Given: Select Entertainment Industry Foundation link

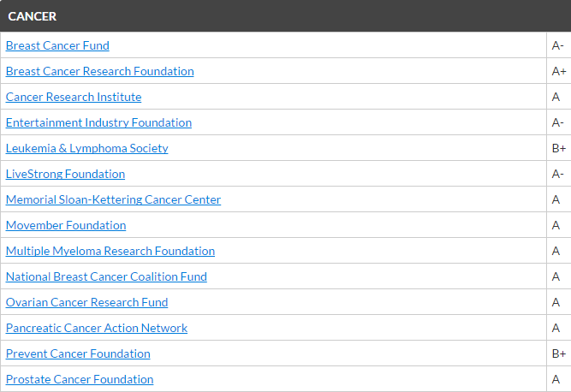Looking at the screenshot, I should tap(98, 122).
